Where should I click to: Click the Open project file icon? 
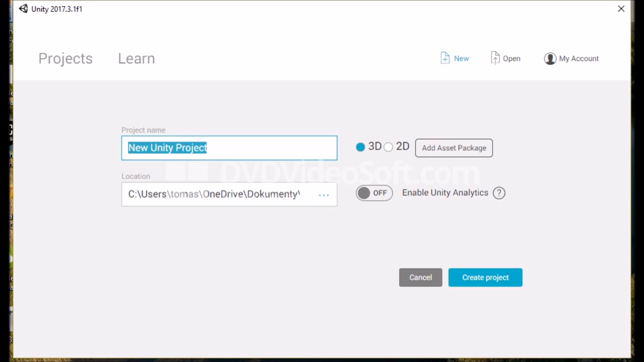point(495,58)
